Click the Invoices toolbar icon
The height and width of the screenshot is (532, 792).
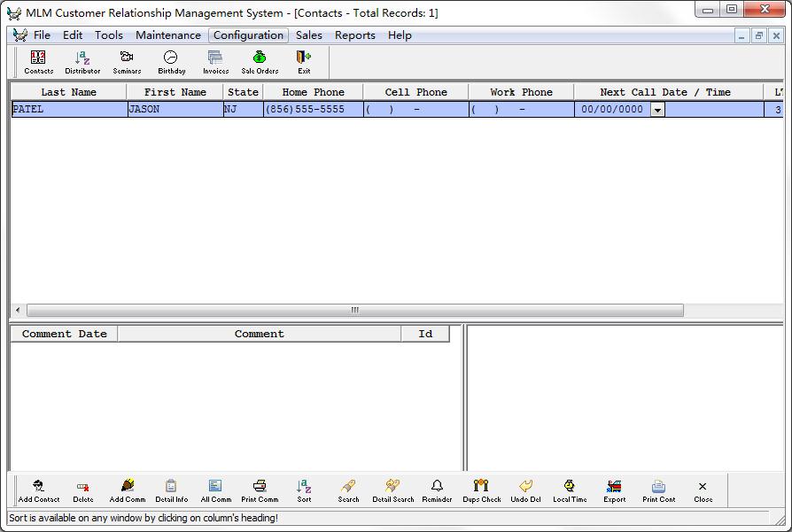coord(215,61)
